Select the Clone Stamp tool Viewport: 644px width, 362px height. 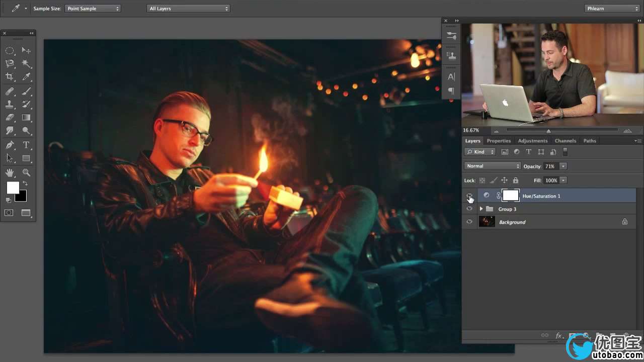[10, 105]
